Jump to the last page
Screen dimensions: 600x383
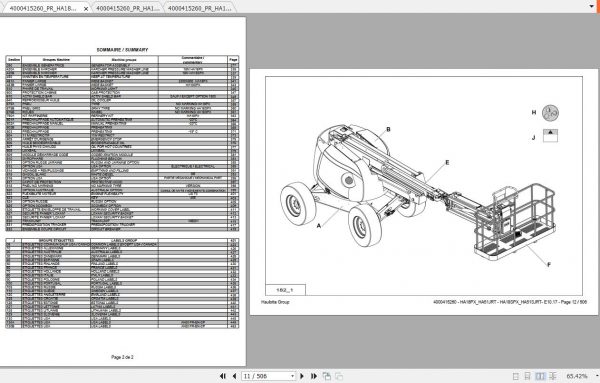coord(314,376)
